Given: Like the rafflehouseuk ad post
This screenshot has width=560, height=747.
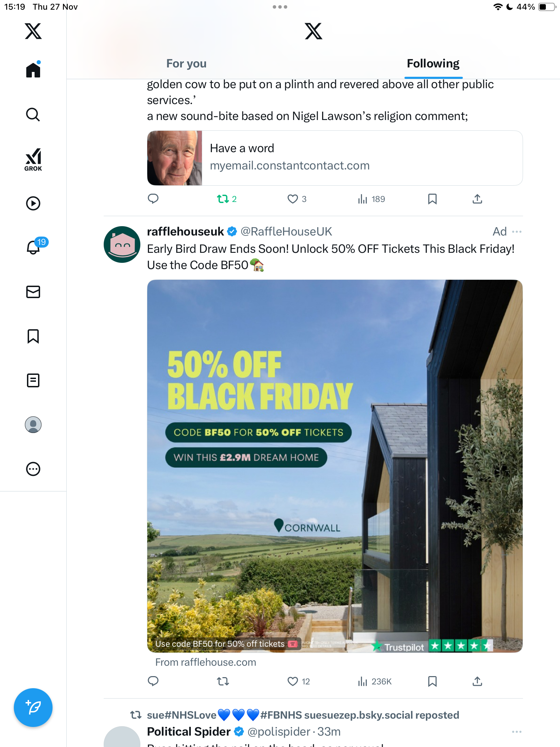Looking at the screenshot, I should click(293, 681).
